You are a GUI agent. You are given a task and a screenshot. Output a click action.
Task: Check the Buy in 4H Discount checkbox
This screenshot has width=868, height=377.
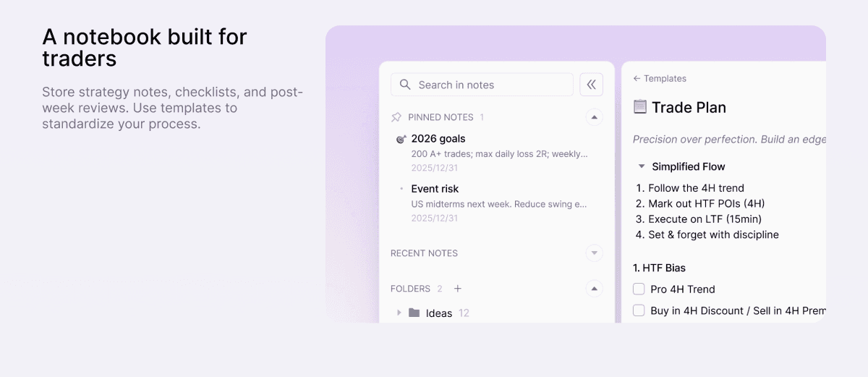coord(639,310)
